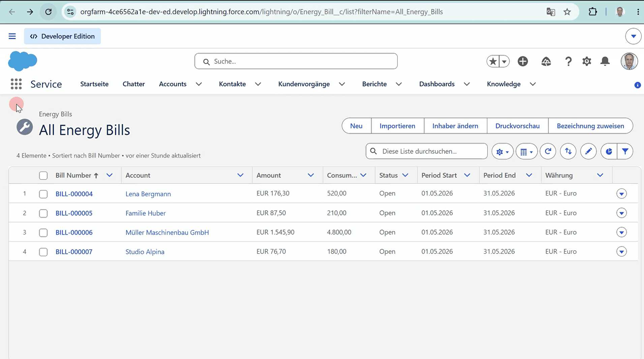This screenshot has height=359, width=644.
Task: Click the favorites star icon
Action: click(493, 61)
